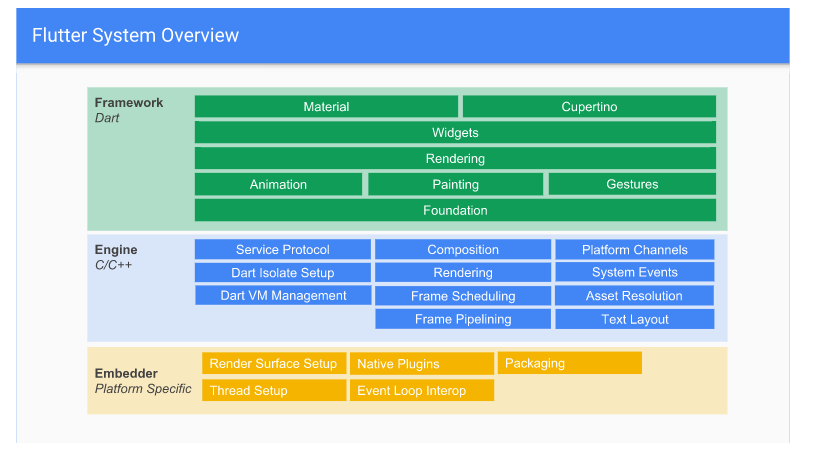Click the italic C/C++ label
Image resolution: width=817 pixels, height=453 pixels.
pyautogui.click(x=113, y=265)
